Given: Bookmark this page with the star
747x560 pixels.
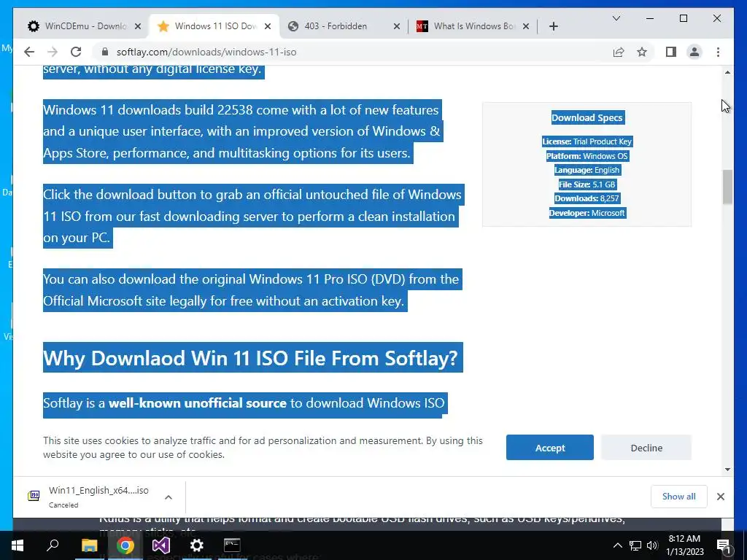Looking at the screenshot, I should pyautogui.click(x=642, y=52).
